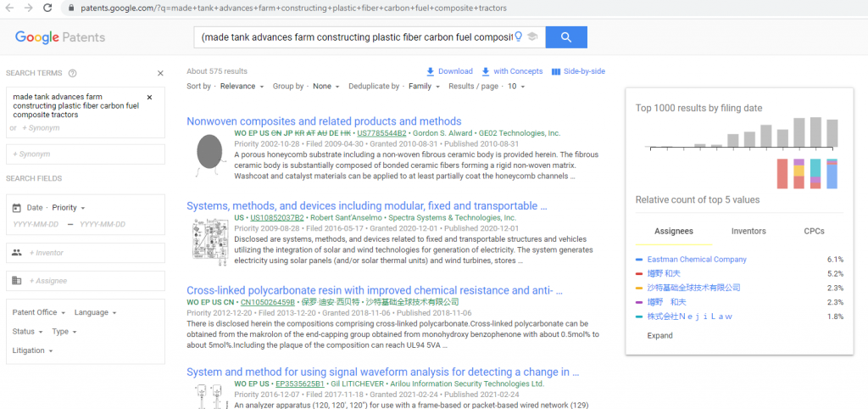Expand the Results per page dropdown
868x409 pixels.
[x=516, y=87]
